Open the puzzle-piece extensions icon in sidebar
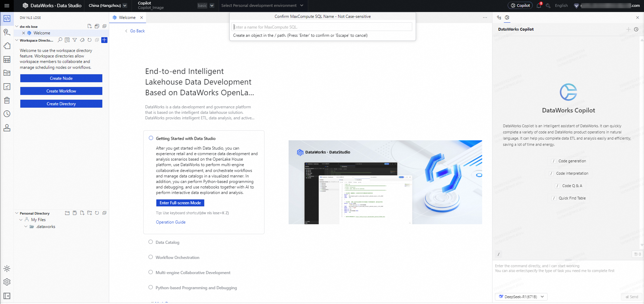 [7, 46]
